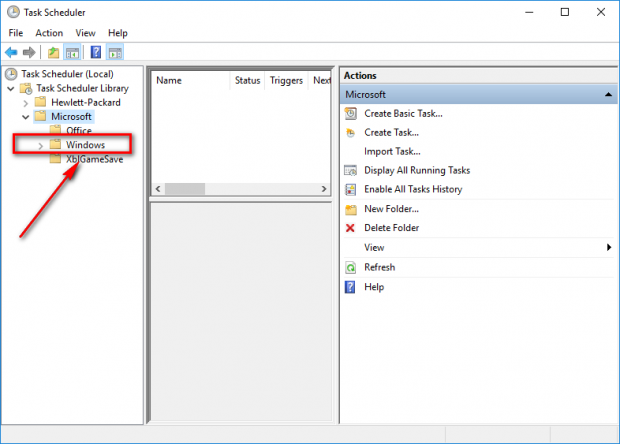This screenshot has width=620, height=444.
Task: Select Task Scheduler (Local) tree root
Action: pyautogui.click(x=67, y=74)
